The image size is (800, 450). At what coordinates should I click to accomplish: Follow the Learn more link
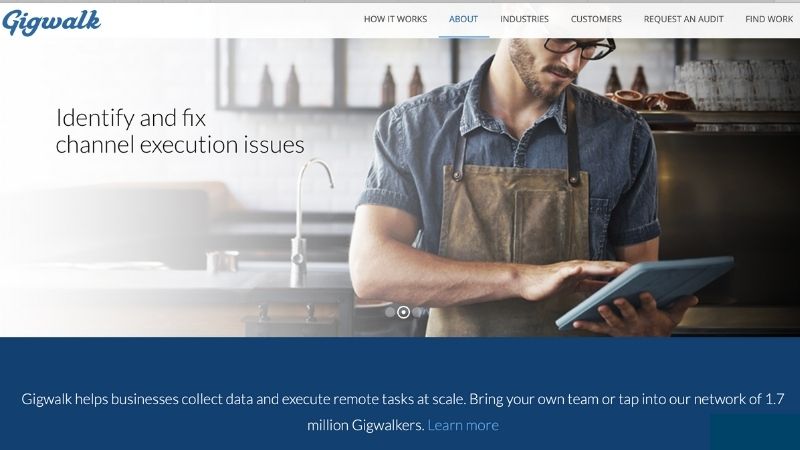[463, 425]
